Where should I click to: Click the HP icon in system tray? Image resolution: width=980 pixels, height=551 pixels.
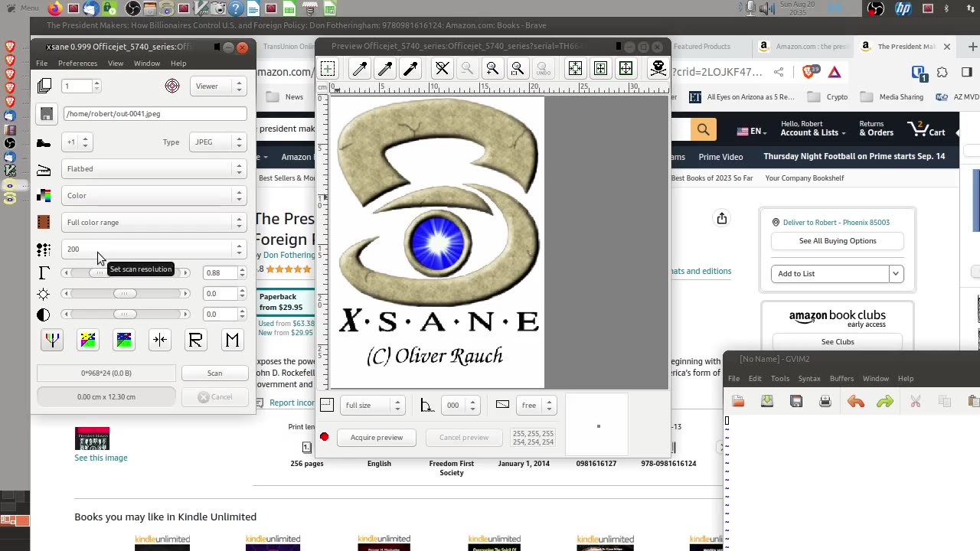tap(903, 9)
